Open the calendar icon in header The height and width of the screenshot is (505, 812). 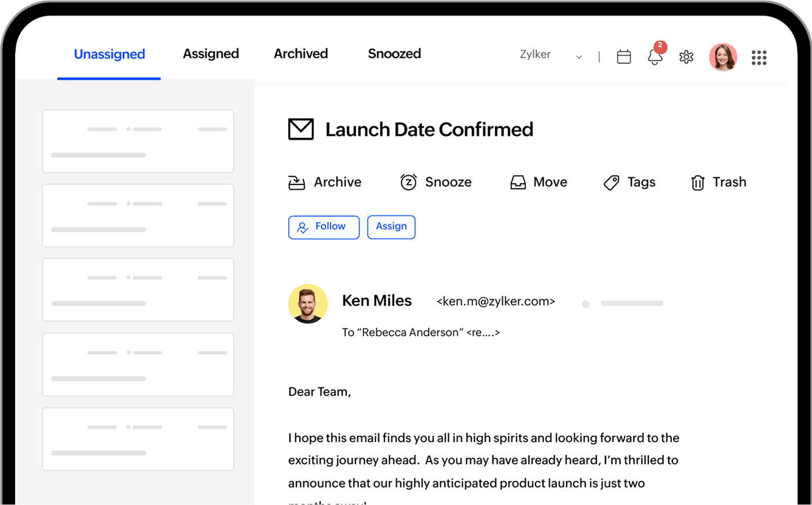(623, 57)
